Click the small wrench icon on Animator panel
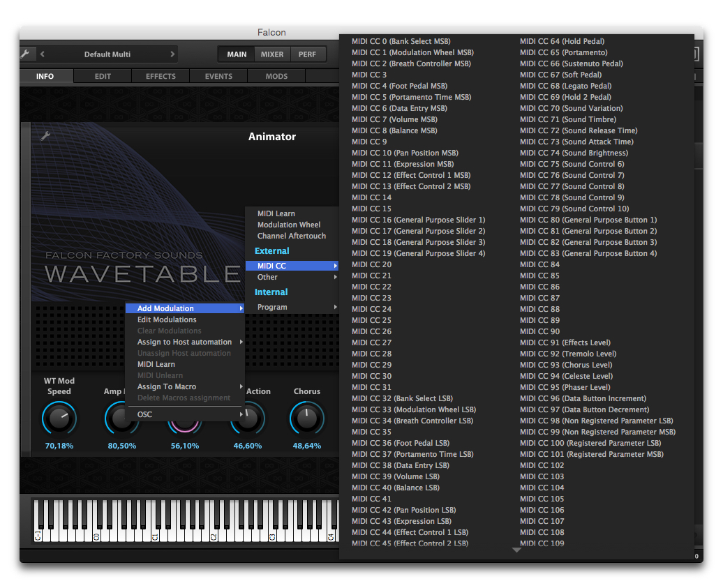 click(45, 135)
